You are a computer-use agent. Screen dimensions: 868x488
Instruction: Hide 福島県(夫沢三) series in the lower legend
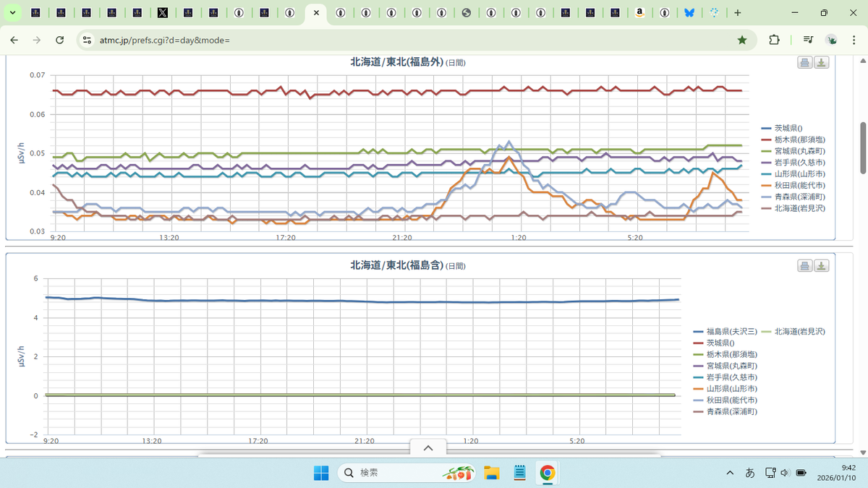[x=725, y=331]
